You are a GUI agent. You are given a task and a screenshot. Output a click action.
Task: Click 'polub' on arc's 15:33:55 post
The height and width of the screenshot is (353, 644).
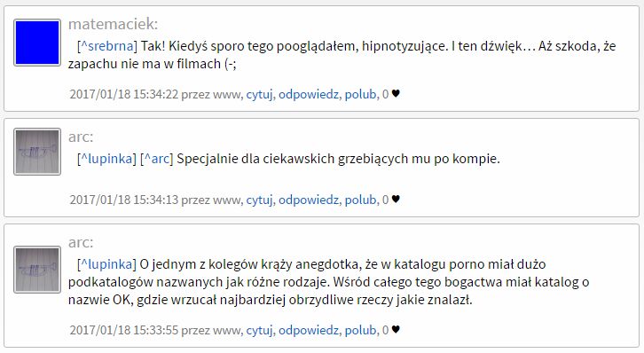[x=361, y=331]
